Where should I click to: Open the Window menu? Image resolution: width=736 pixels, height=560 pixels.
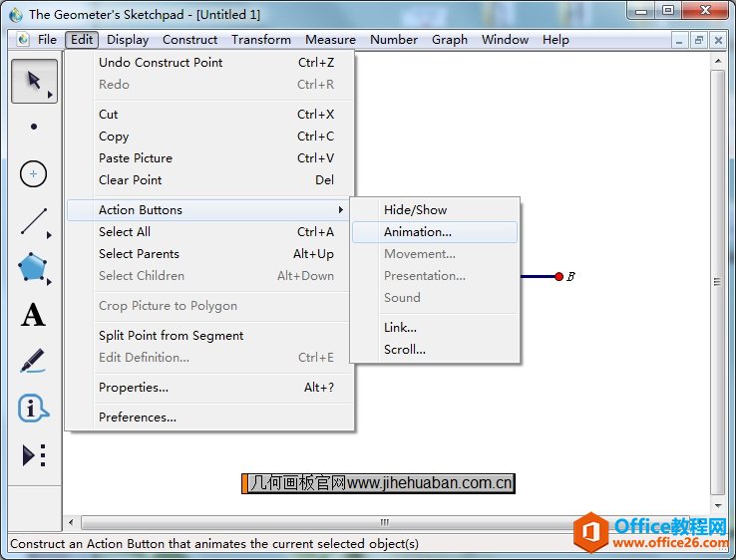[505, 40]
